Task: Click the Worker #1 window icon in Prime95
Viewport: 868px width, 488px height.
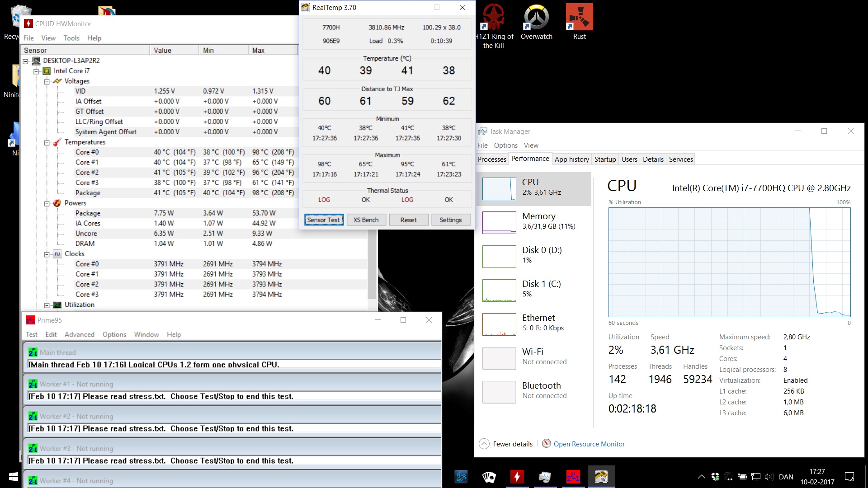Action: (33, 384)
